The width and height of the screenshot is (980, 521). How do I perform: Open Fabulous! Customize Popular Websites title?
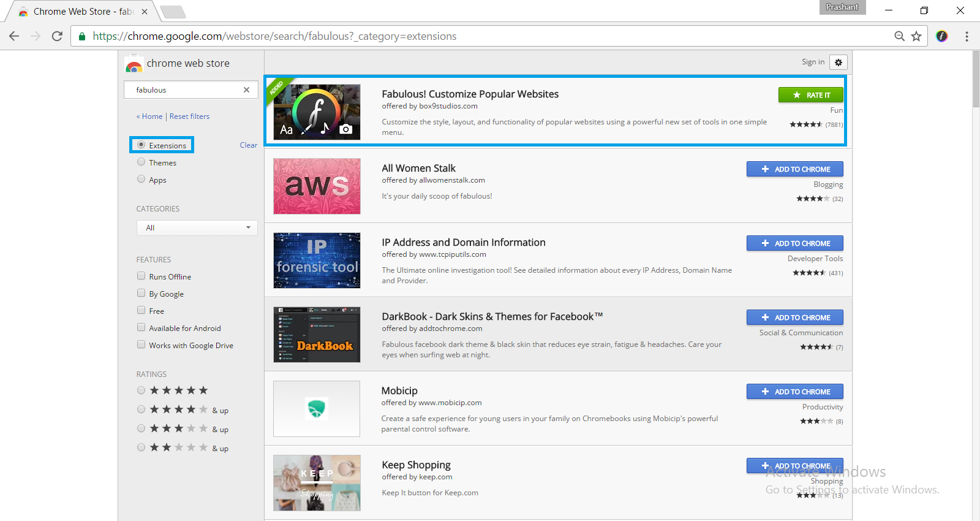pyautogui.click(x=470, y=94)
